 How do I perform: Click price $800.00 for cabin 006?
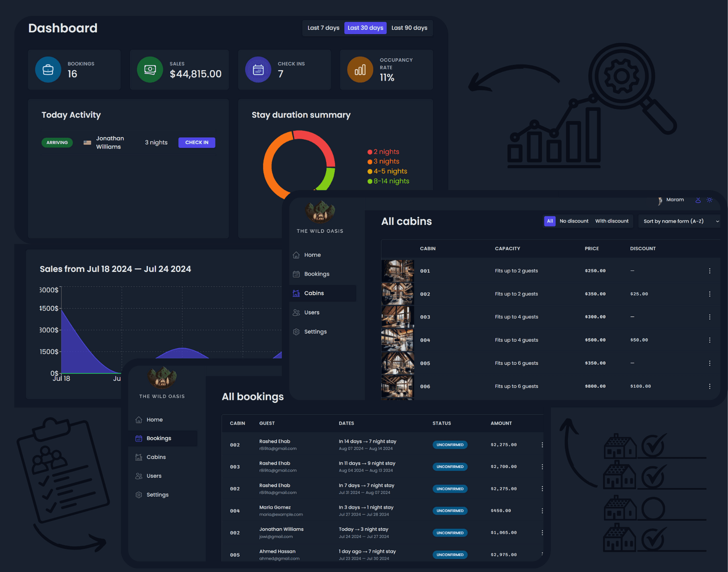595,386
